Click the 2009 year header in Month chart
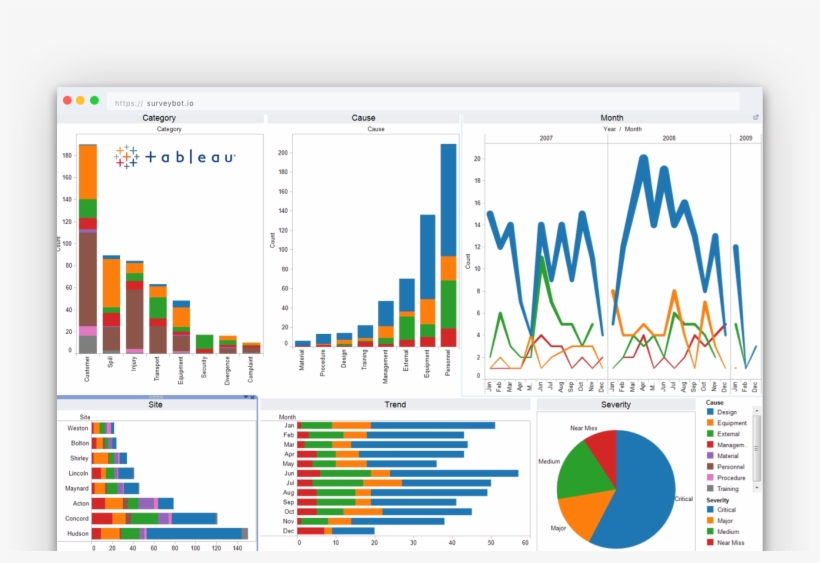The width and height of the screenshot is (820, 563). coord(745,139)
